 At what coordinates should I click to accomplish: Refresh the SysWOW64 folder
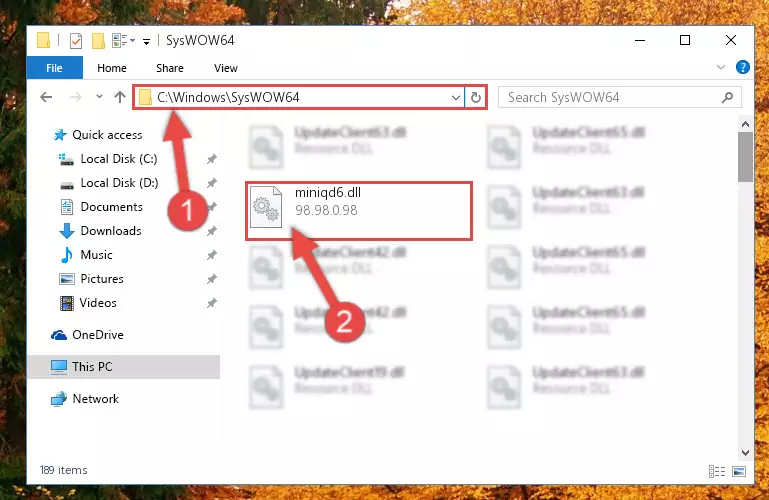click(x=475, y=98)
